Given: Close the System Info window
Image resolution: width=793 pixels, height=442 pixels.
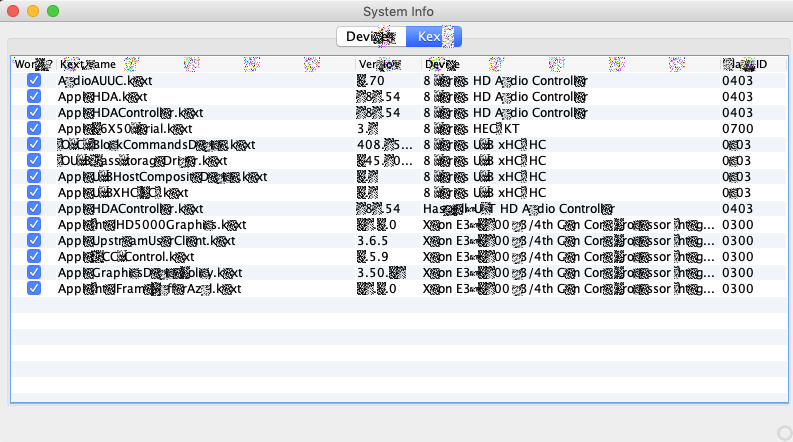Looking at the screenshot, I should pyautogui.click(x=13, y=11).
